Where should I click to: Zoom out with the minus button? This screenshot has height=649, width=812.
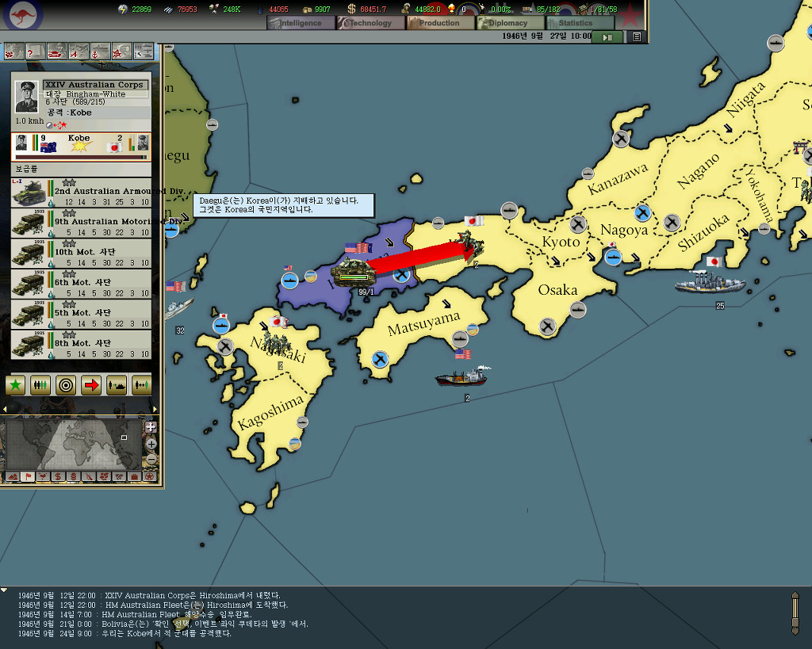tap(151, 459)
